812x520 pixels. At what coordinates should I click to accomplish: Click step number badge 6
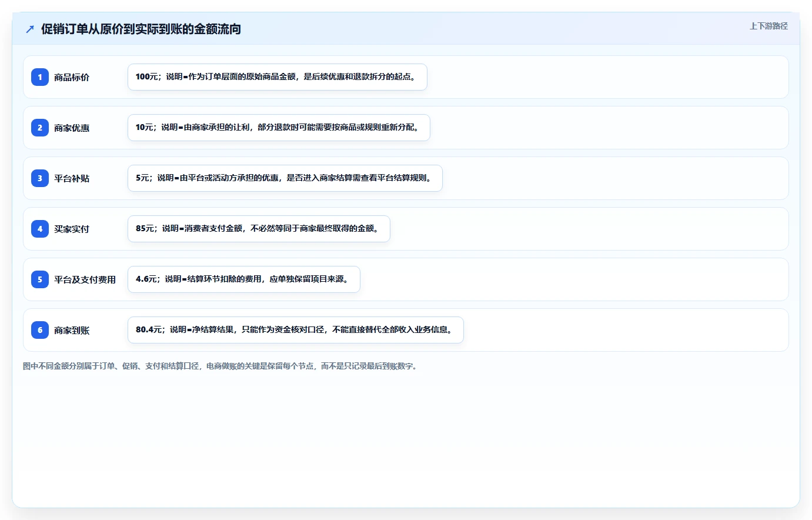[40, 330]
